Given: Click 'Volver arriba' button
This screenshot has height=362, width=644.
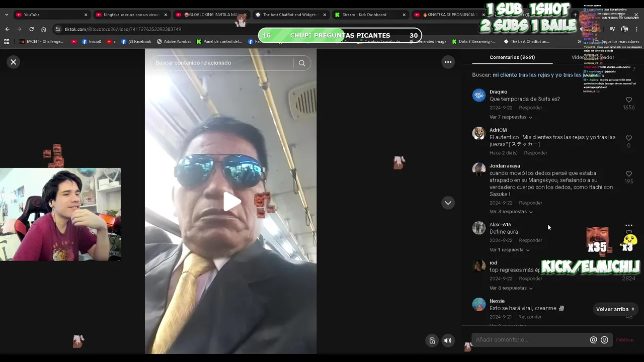Looking at the screenshot, I should click(615, 309).
